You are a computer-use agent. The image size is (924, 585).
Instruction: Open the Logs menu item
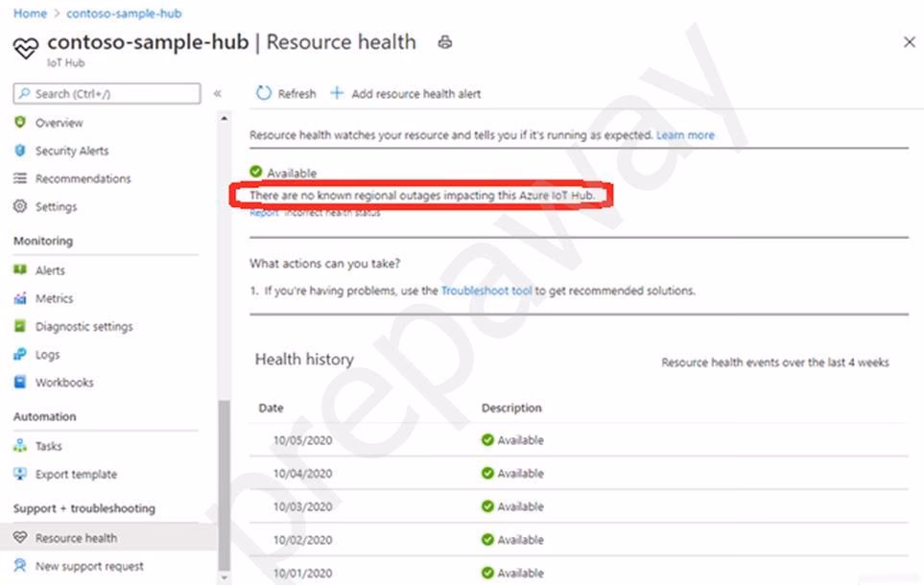[x=47, y=355]
